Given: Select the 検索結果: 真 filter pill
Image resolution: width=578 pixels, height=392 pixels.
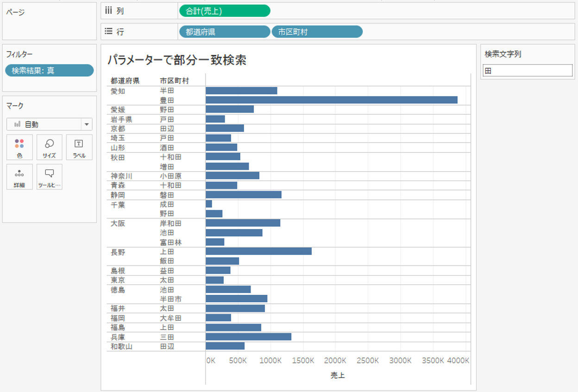Looking at the screenshot, I should click(50, 70).
